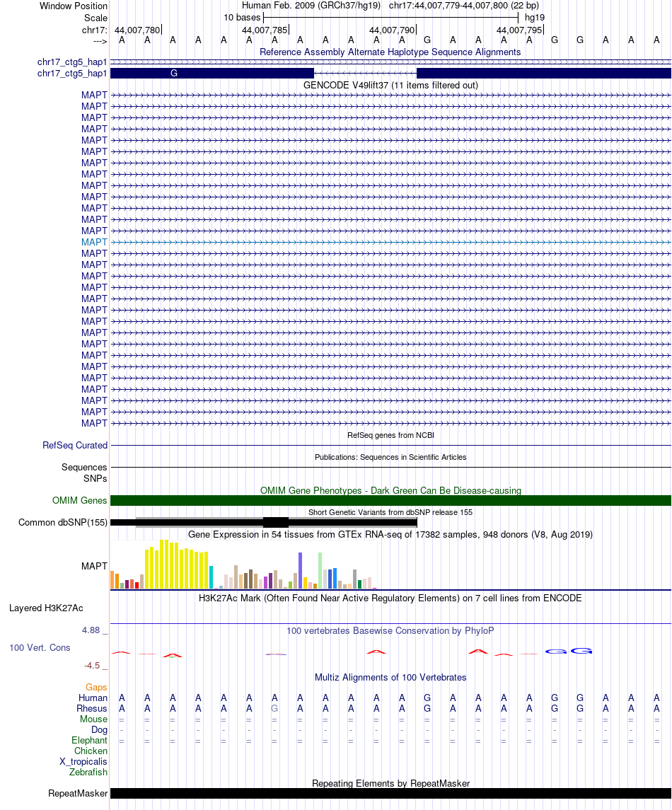Click the tall purple bar in GTEx chart
The image size is (672, 810).
point(300,570)
